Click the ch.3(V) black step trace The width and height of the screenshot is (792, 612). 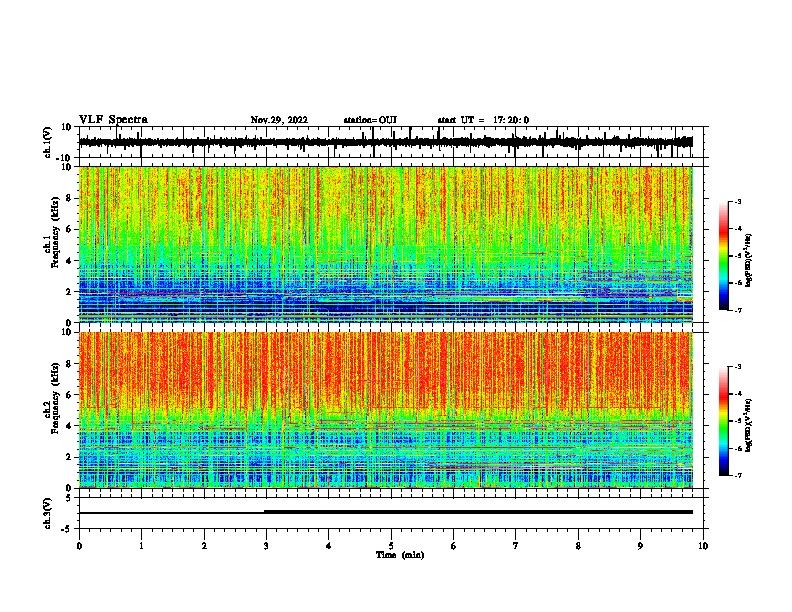tap(385, 512)
